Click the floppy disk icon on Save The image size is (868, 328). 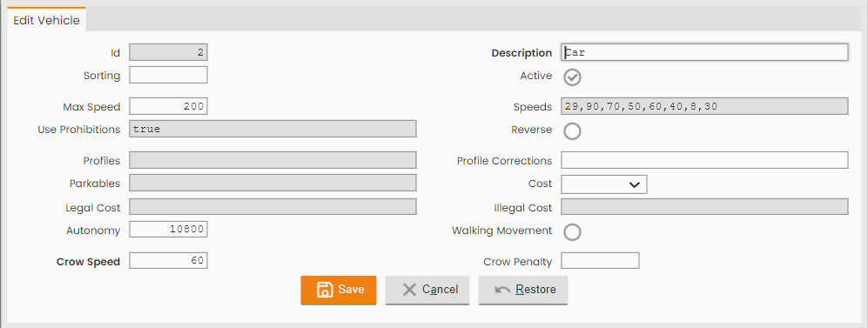(x=325, y=289)
